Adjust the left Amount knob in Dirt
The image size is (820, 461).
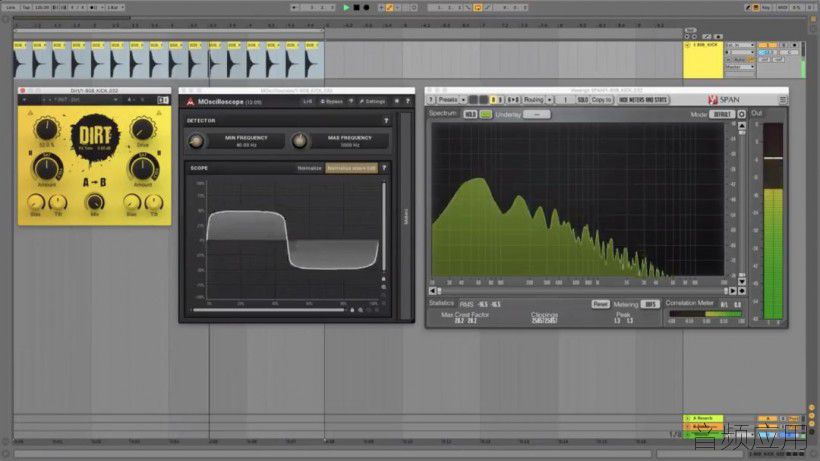pos(47,167)
